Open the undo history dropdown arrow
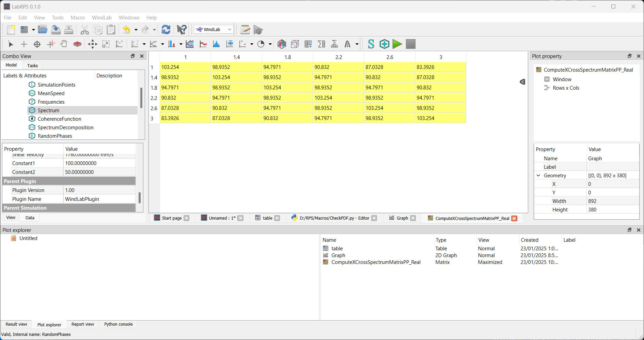 136,30
